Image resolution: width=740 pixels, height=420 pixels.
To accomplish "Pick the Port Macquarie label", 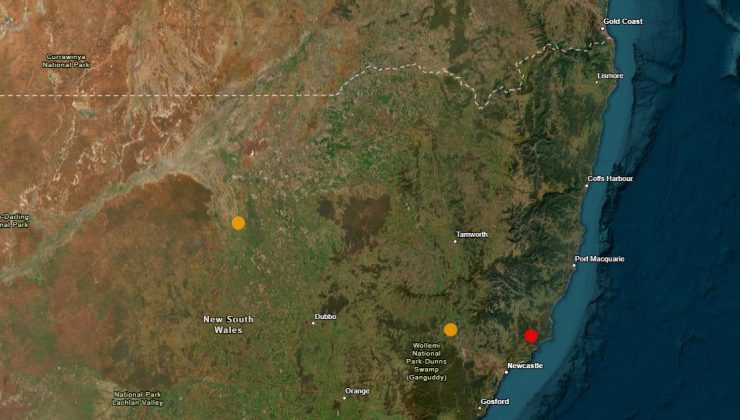I will pyautogui.click(x=599, y=259).
